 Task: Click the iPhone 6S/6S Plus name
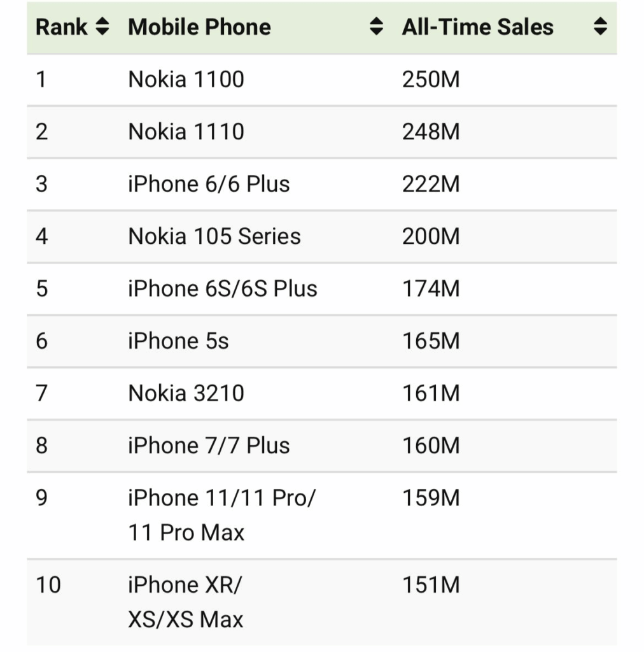[x=222, y=288]
